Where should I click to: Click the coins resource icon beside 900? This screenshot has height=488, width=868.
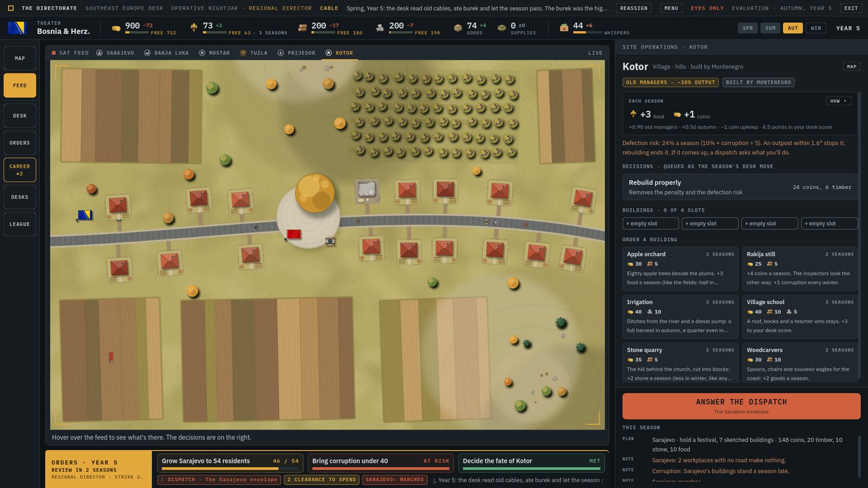[116, 28]
